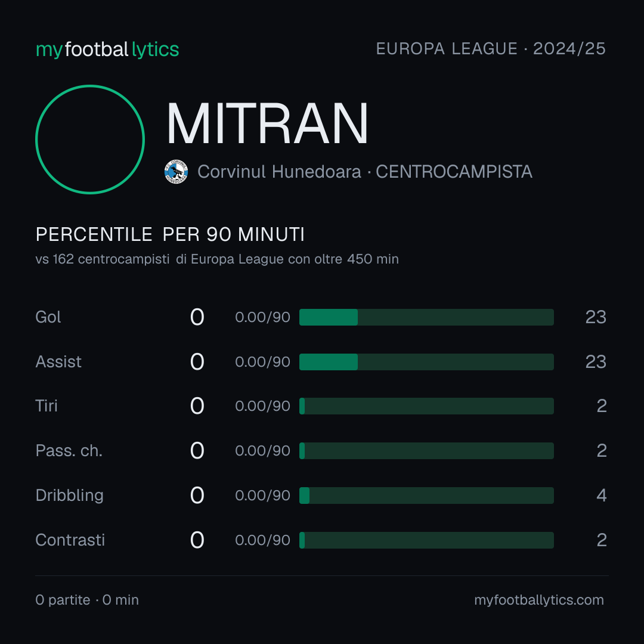
Task: Click the Contrasti stat label
Action: [70, 540]
